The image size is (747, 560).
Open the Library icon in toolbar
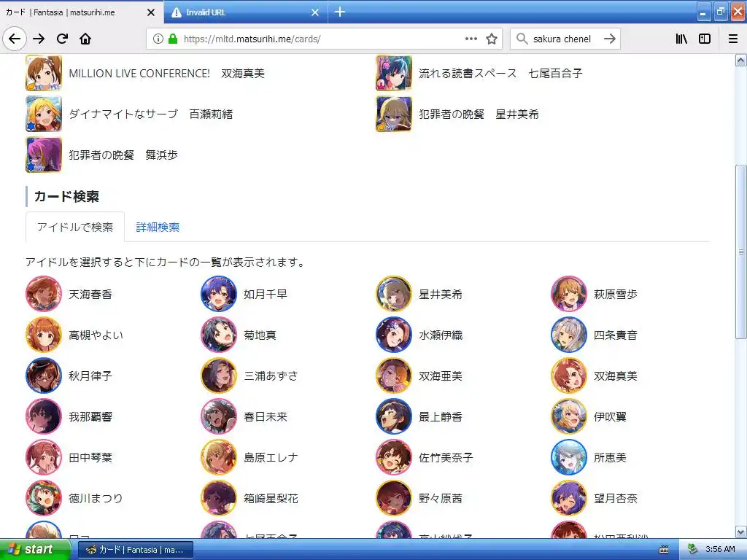click(x=681, y=39)
